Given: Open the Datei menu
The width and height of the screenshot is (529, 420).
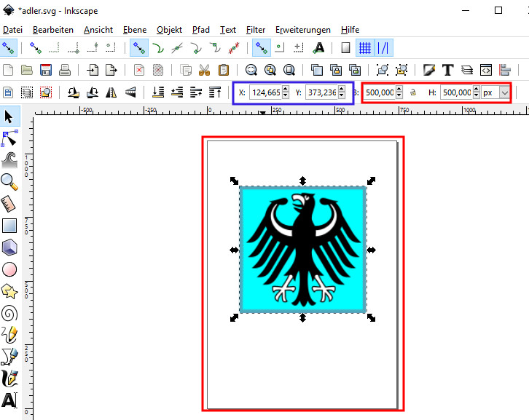Looking at the screenshot, I should coord(12,30).
